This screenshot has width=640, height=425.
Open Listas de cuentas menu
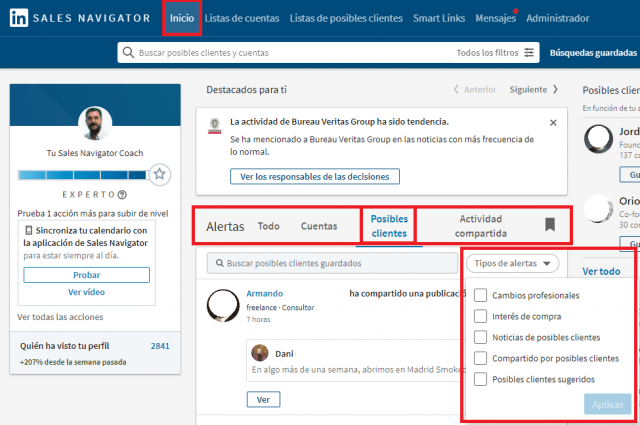(242, 18)
